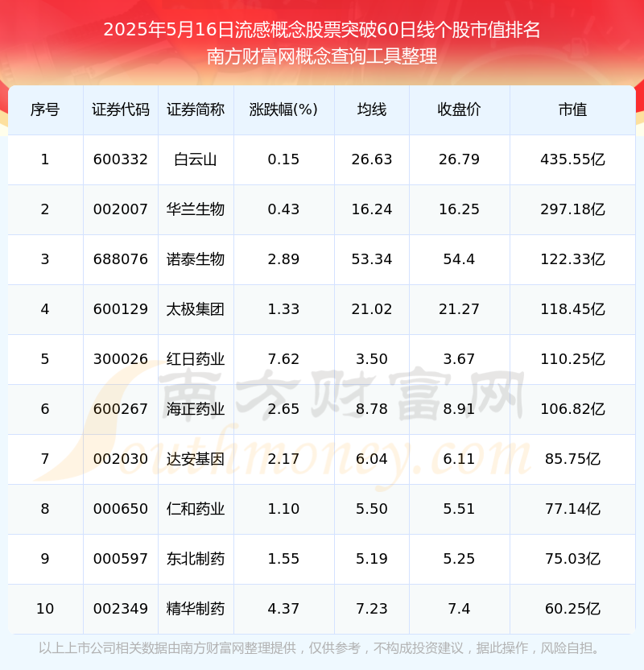Select stock code 002349

click(x=121, y=610)
